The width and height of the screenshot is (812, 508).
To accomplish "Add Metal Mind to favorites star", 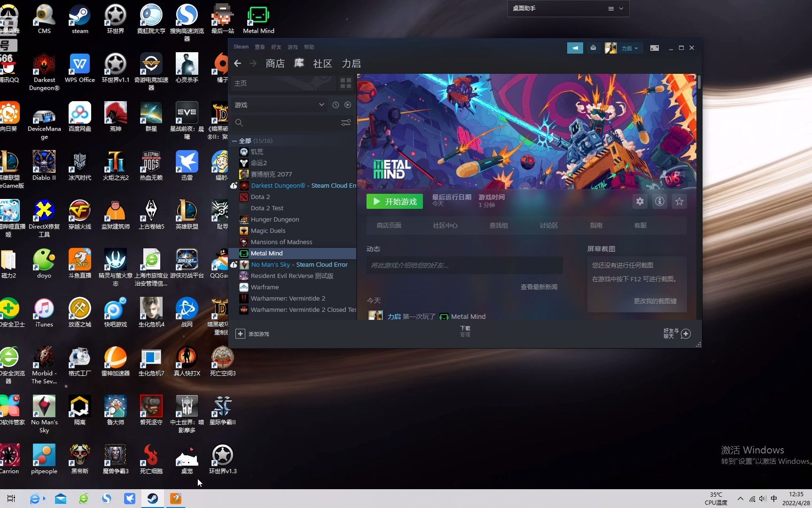I will (x=679, y=202).
